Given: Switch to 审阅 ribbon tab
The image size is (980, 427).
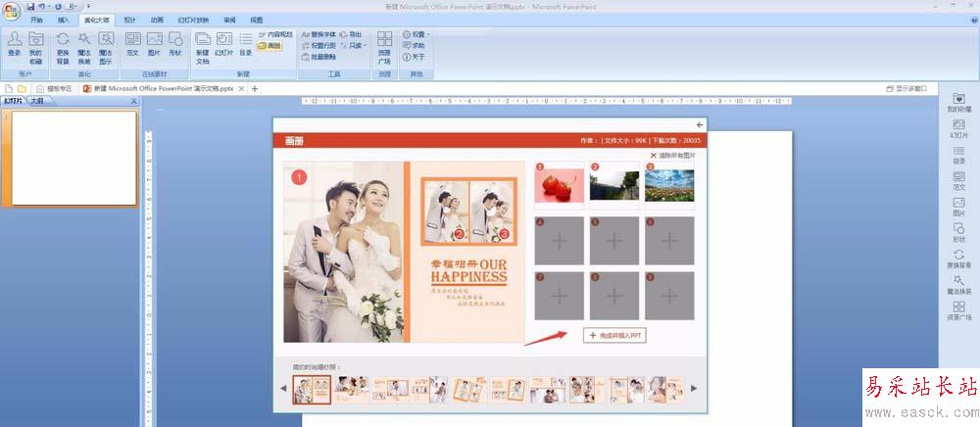Looking at the screenshot, I should tap(230, 20).
